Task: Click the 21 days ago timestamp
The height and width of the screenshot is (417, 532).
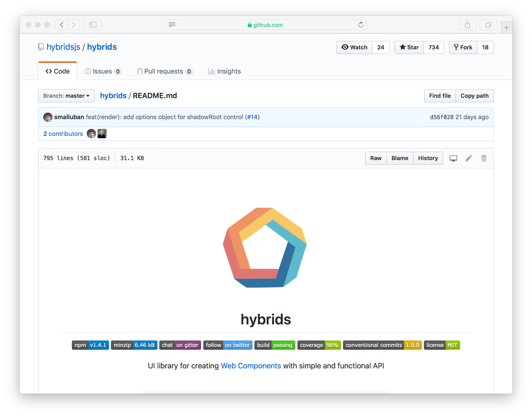Action: coord(472,117)
